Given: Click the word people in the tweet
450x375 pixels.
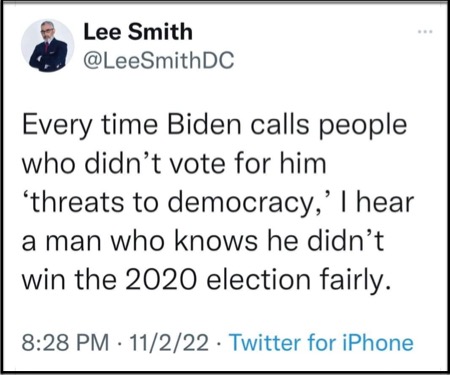Looking at the screenshot, I should [363, 127].
